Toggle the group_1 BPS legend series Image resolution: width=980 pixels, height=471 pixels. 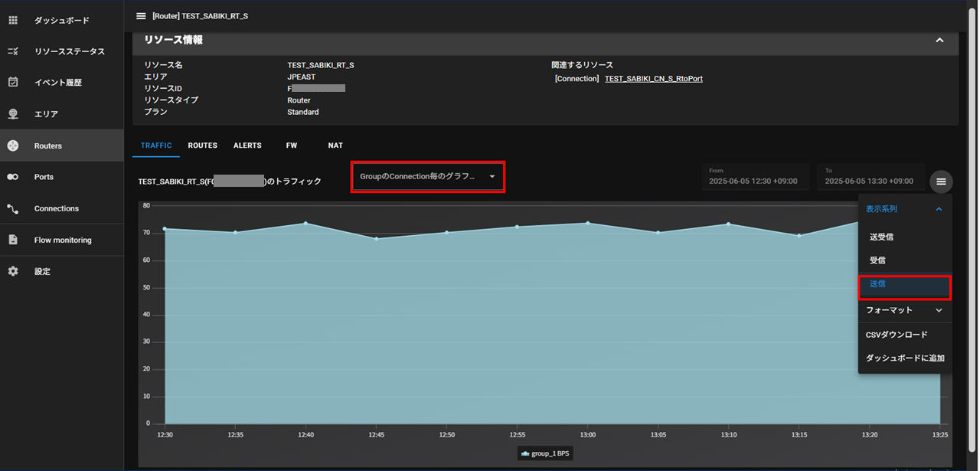point(544,453)
